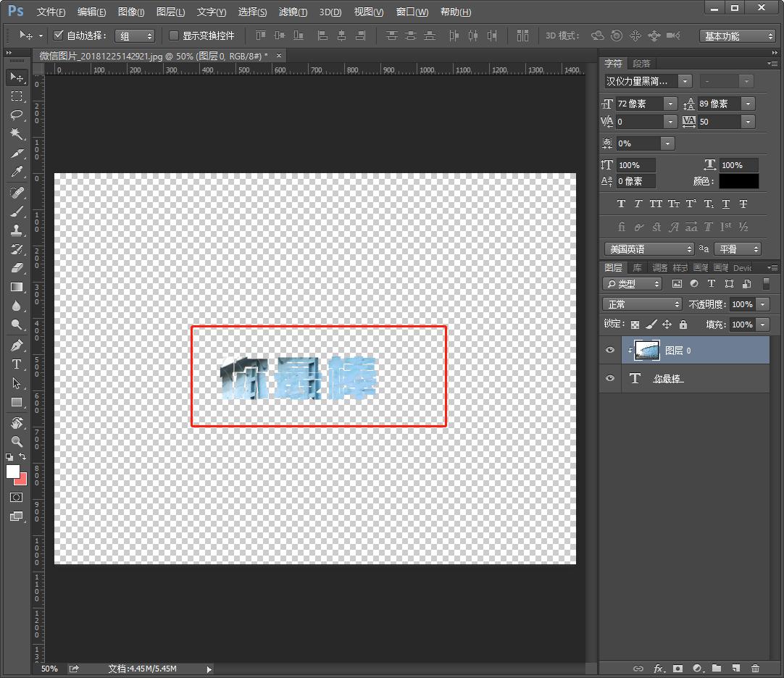
Task: Expand the 基本功能 workspace dropdown
Action: click(737, 36)
